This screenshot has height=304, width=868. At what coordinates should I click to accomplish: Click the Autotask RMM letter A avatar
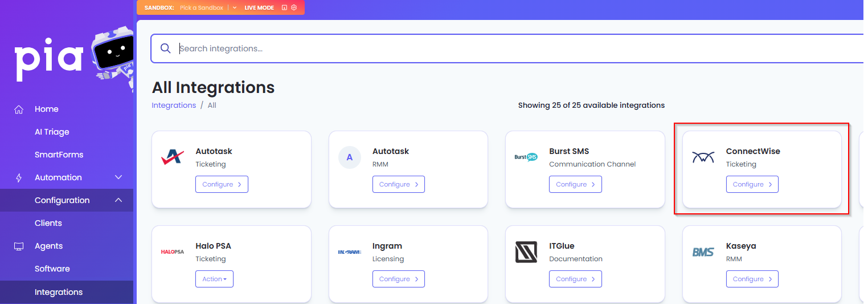350,157
